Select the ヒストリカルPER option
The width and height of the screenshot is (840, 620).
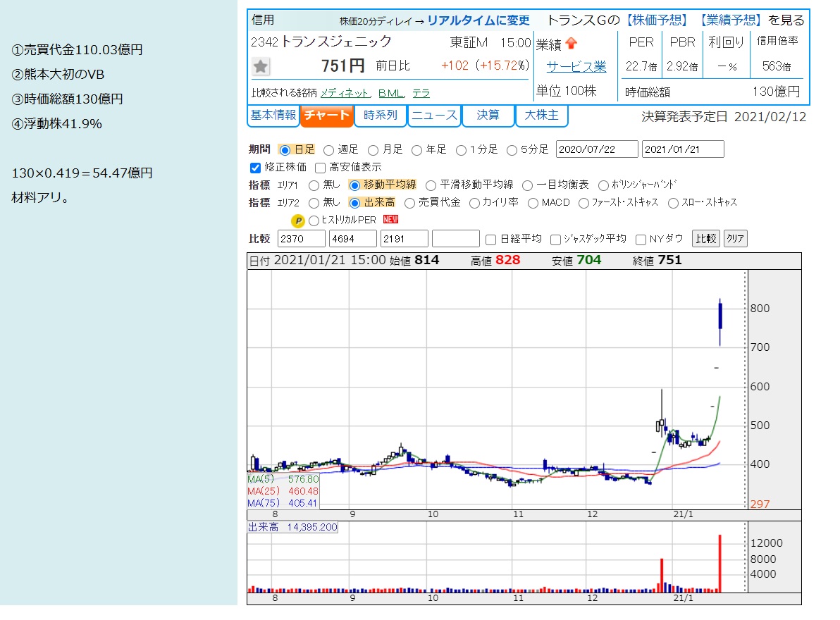click(x=314, y=221)
